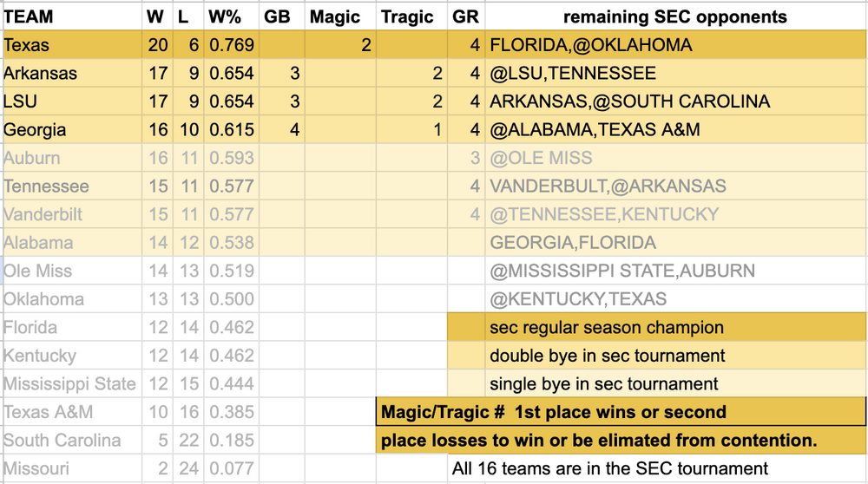Image resolution: width=868 pixels, height=484 pixels.
Task: Select LSU's win percentage cell
Action: tap(231, 101)
